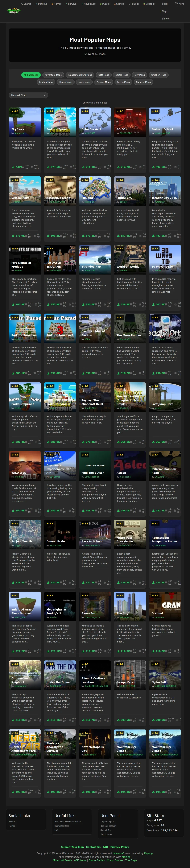Click the download icon on the Demon Brain card

click(48, 583)
